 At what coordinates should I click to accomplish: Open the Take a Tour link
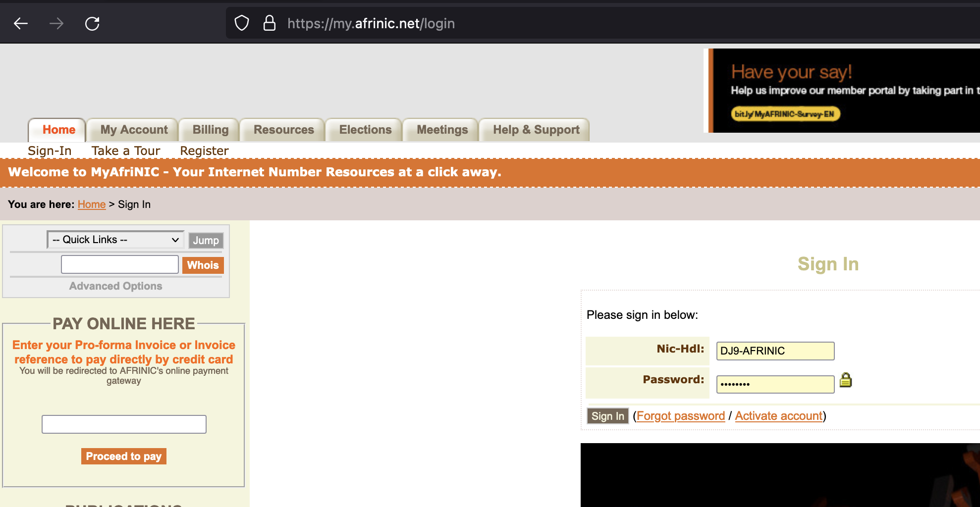tap(126, 151)
